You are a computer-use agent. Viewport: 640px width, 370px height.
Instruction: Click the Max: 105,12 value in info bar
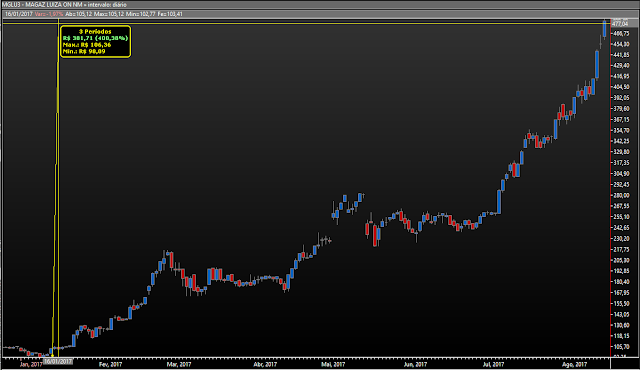coord(109,14)
